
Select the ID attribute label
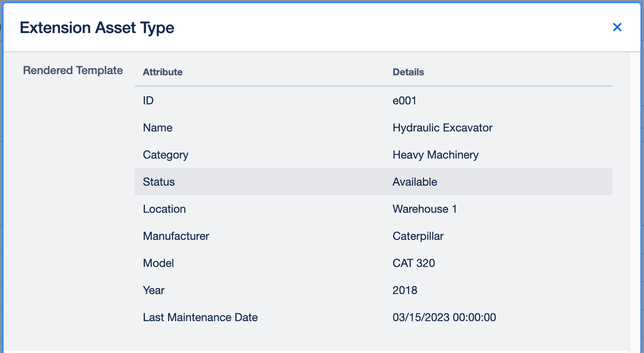click(148, 100)
